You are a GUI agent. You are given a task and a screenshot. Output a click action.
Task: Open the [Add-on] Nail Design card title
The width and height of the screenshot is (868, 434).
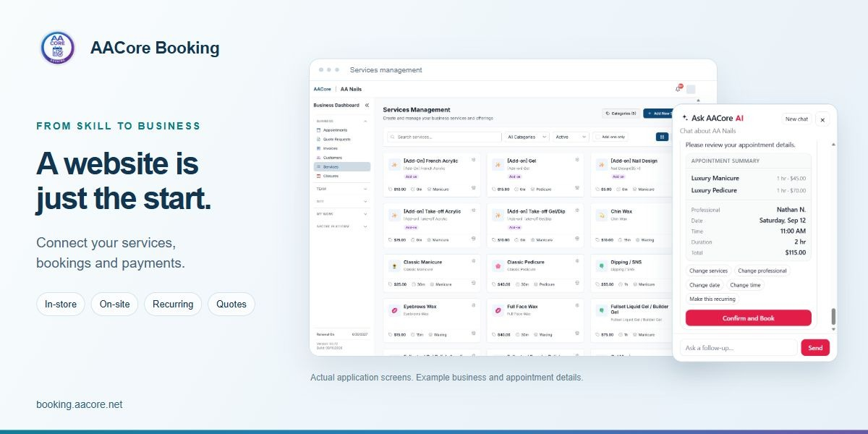pyautogui.click(x=634, y=161)
